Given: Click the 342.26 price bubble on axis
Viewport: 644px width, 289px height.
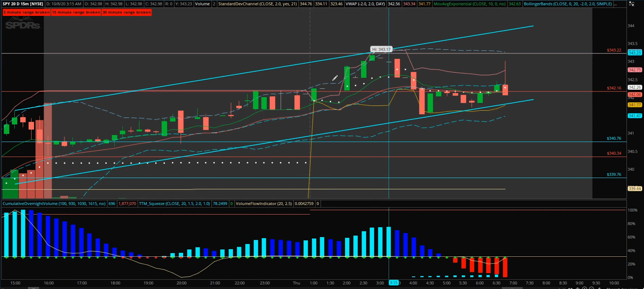Looking at the screenshot, I should click(635, 87).
